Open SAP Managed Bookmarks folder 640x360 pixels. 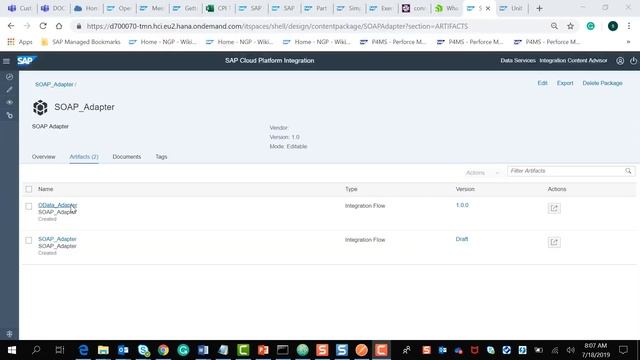point(81,42)
